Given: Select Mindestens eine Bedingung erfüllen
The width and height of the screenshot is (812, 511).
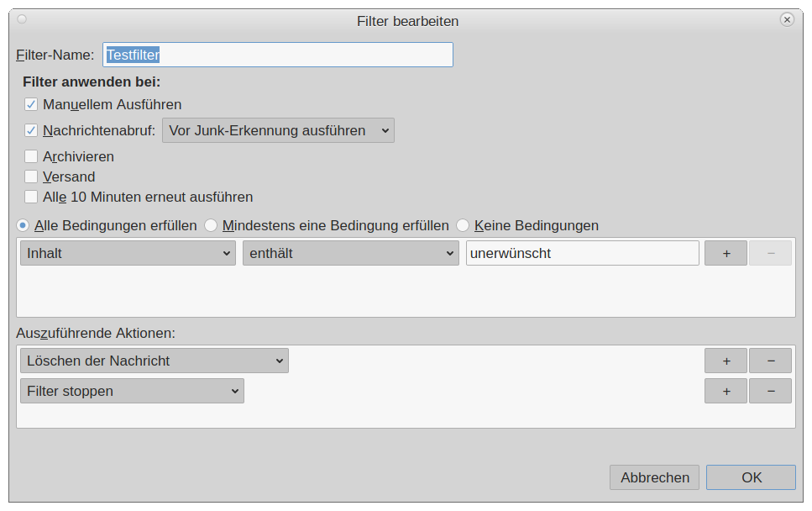Looking at the screenshot, I should click(212, 225).
